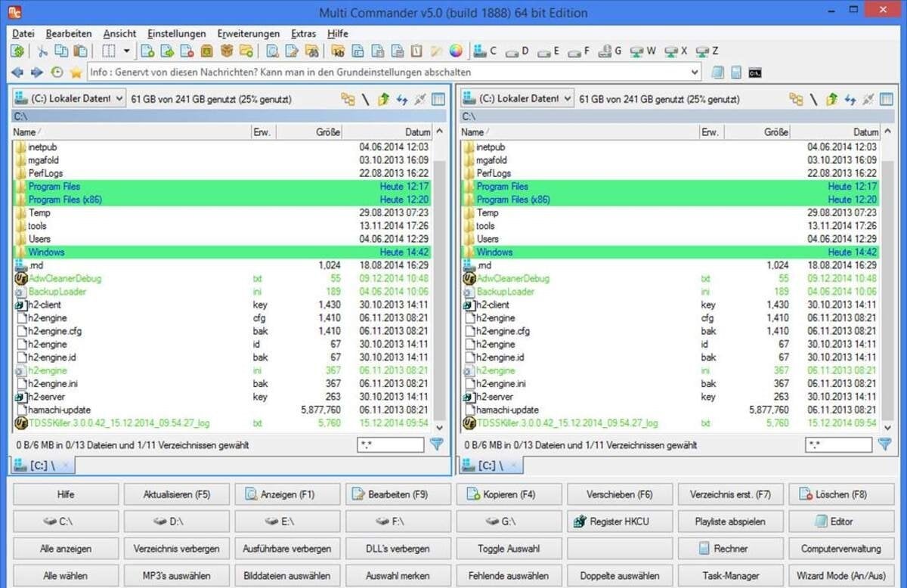Open the command prompt icon beside the info bar
Image resolution: width=907 pixels, height=588 pixels.
(x=754, y=73)
